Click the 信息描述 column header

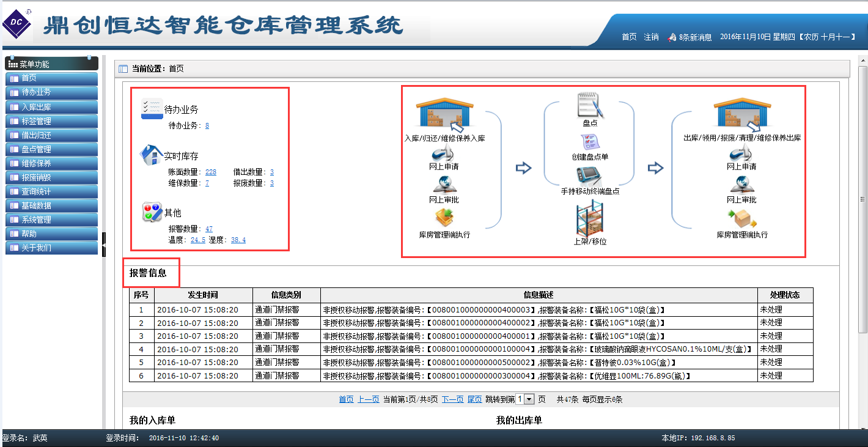pyautogui.click(x=539, y=295)
